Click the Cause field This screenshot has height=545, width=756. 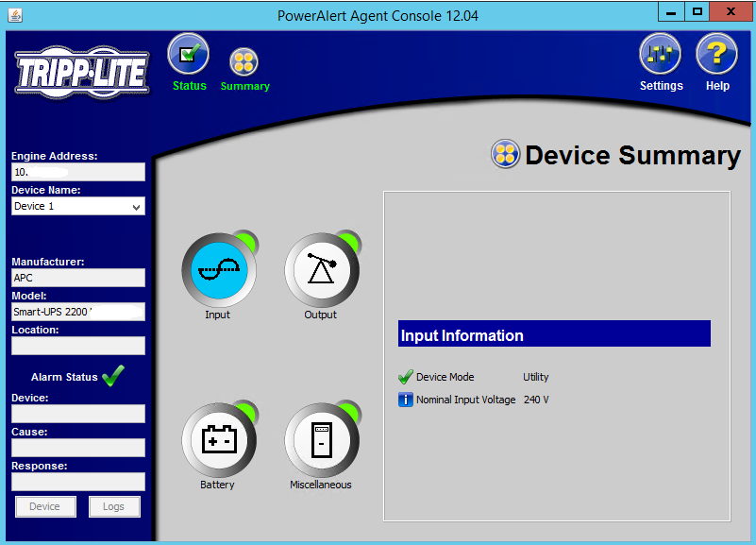(78, 448)
